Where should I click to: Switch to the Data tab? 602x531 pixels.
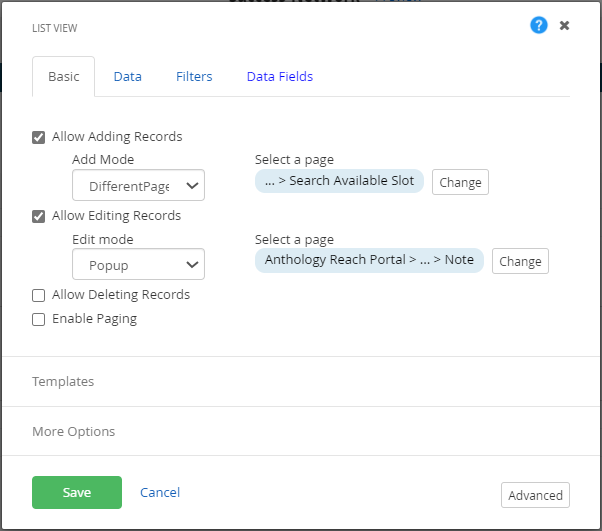coord(127,77)
